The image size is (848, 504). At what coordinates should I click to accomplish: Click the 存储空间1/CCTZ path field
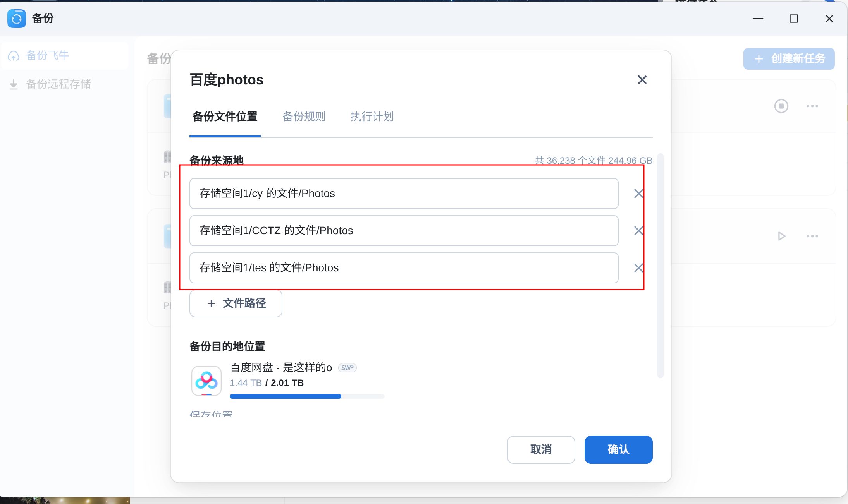pos(404,231)
